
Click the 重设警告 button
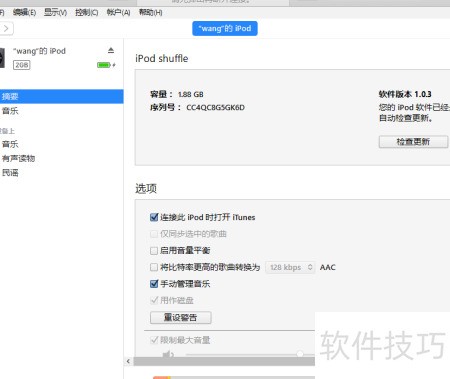point(180,317)
